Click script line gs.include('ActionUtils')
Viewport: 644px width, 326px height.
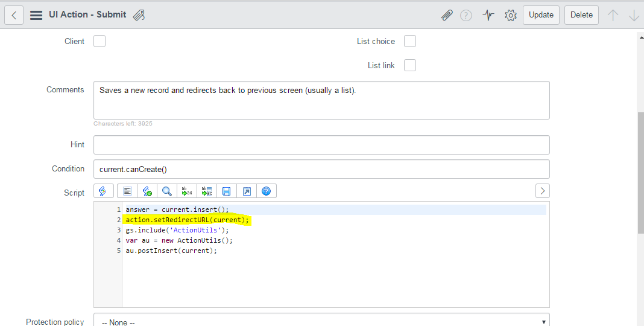(177, 230)
